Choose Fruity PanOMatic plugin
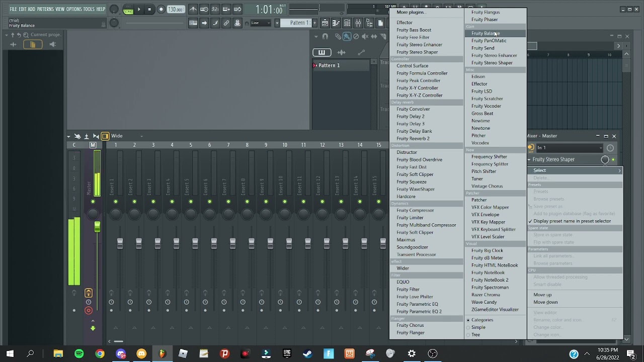Image resolution: width=644 pixels, height=362 pixels. (496, 41)
